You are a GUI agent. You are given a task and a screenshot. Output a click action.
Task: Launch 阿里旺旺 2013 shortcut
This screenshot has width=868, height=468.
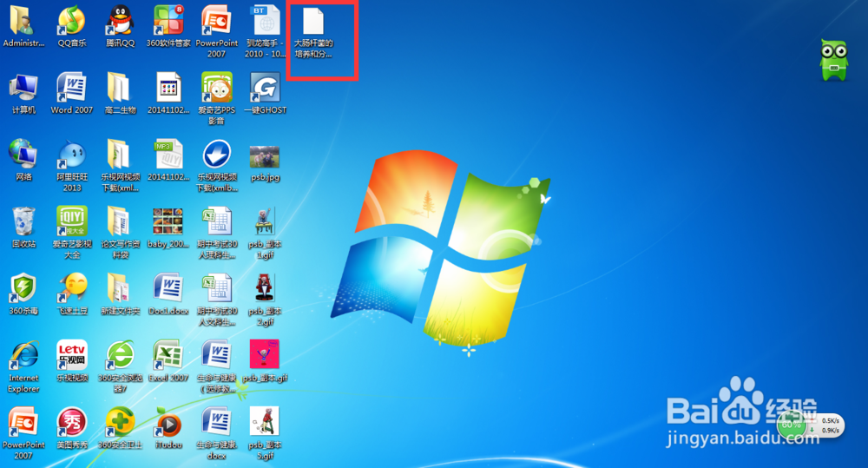71,154
